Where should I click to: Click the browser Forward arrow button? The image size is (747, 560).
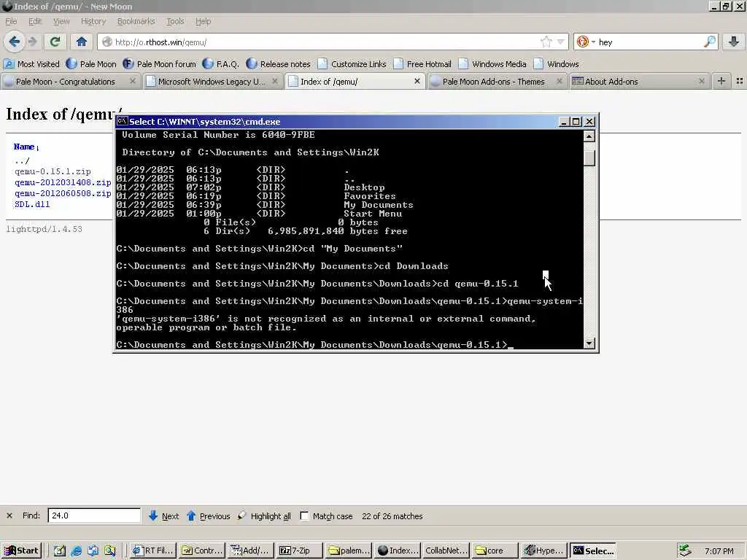coord(32,42)
